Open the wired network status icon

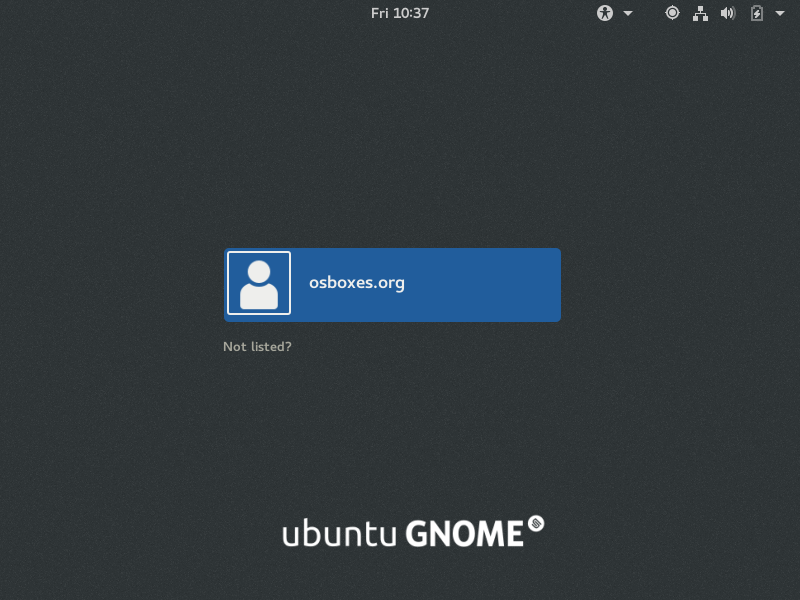pos(700,13)
